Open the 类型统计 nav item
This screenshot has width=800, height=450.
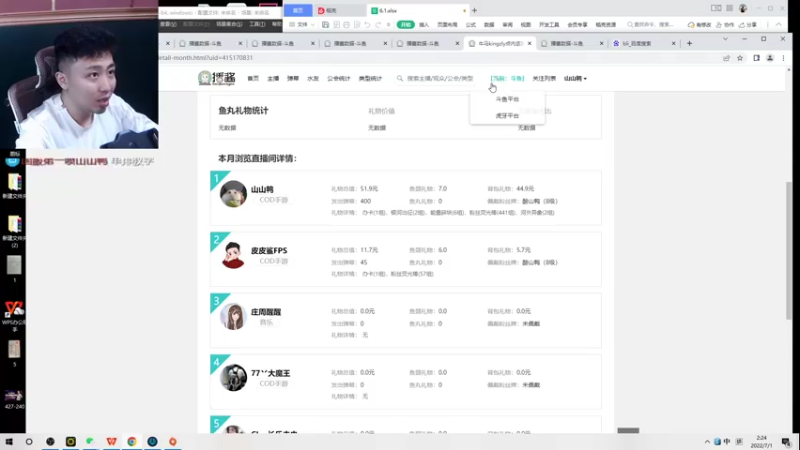(x=370, y=79)
